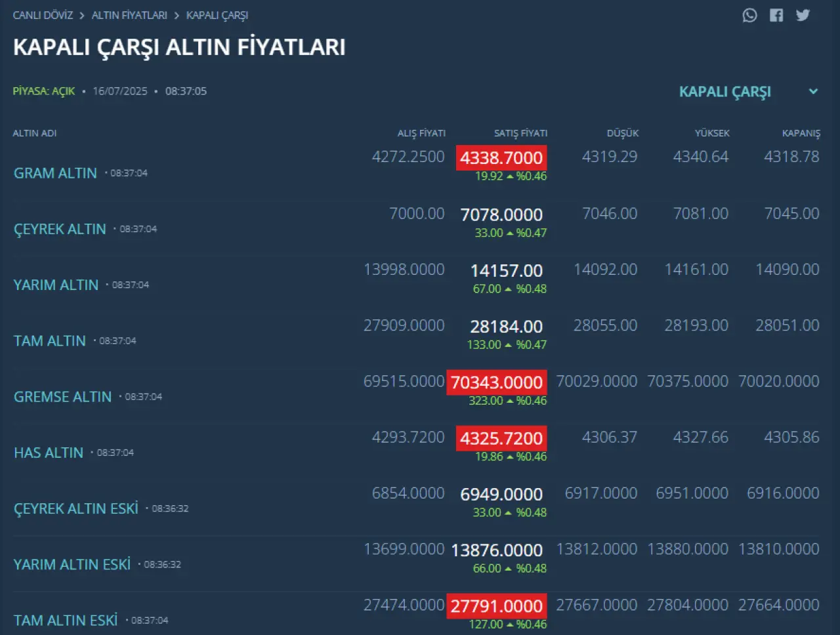This screenshot has width=840, height=635.
Task: Open ÇEYREK ALTIN ESKİ link
Action: pos(76,508)
